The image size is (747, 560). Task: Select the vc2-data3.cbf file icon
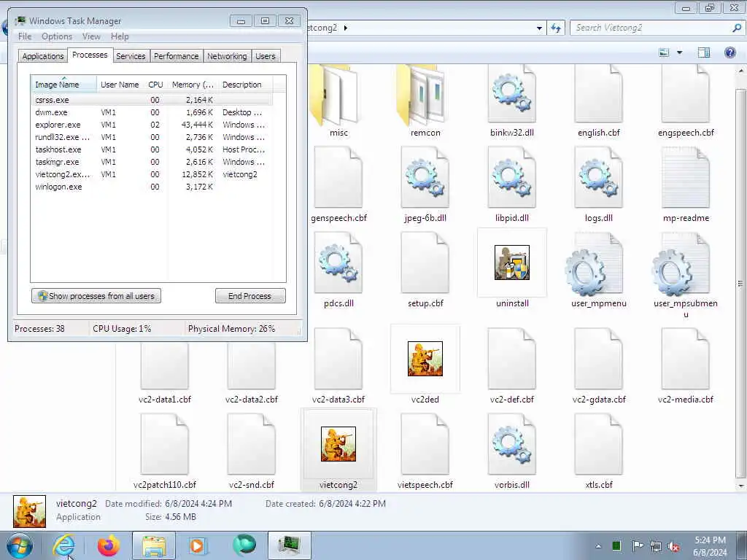point(338,359)
